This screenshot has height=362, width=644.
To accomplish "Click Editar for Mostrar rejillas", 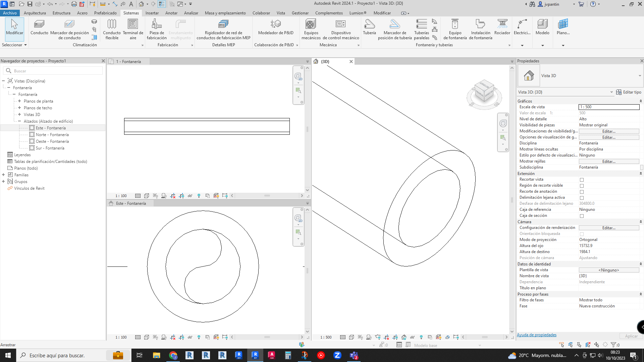I will point(609,162).
